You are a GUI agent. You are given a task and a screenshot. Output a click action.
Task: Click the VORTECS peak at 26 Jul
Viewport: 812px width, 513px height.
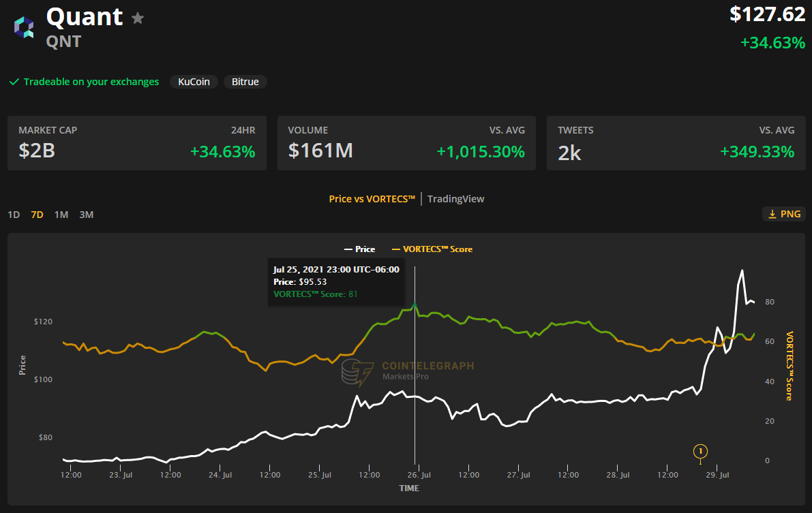coord(415,304)
